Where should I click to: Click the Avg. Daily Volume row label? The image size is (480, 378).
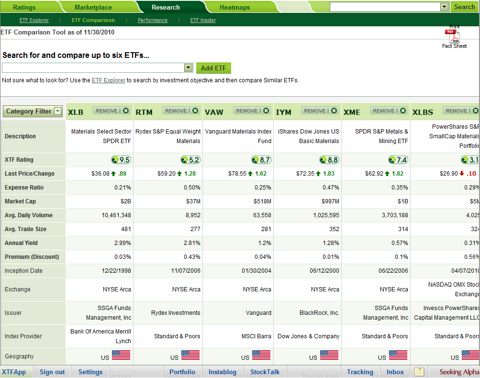click(29, 215)
